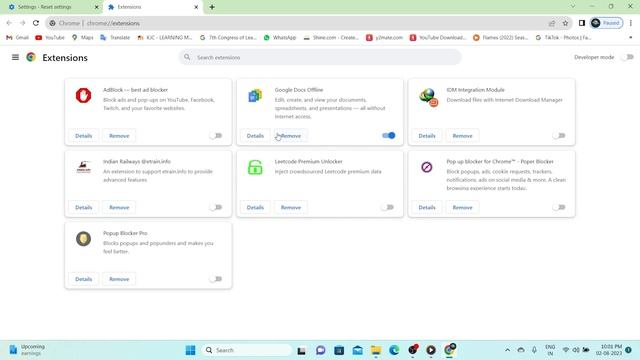
Task: Click the Google Docs Offline icon
Action: (255, 96)
